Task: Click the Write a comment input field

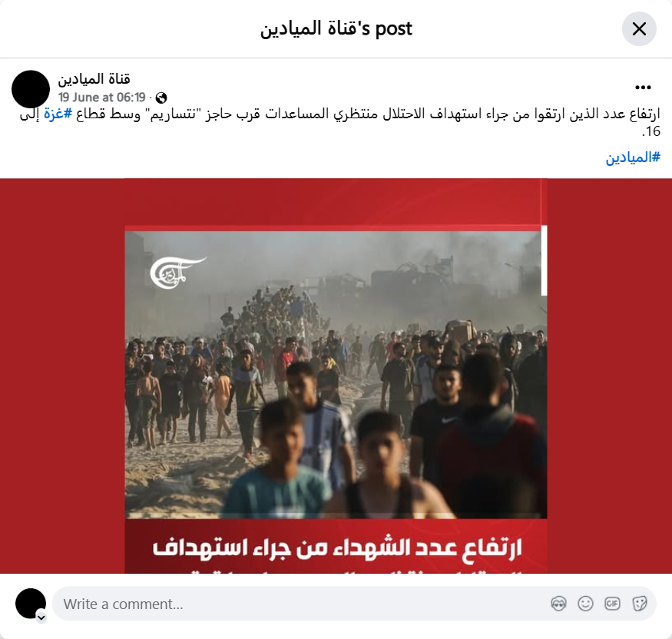Action: pos(300,604)
